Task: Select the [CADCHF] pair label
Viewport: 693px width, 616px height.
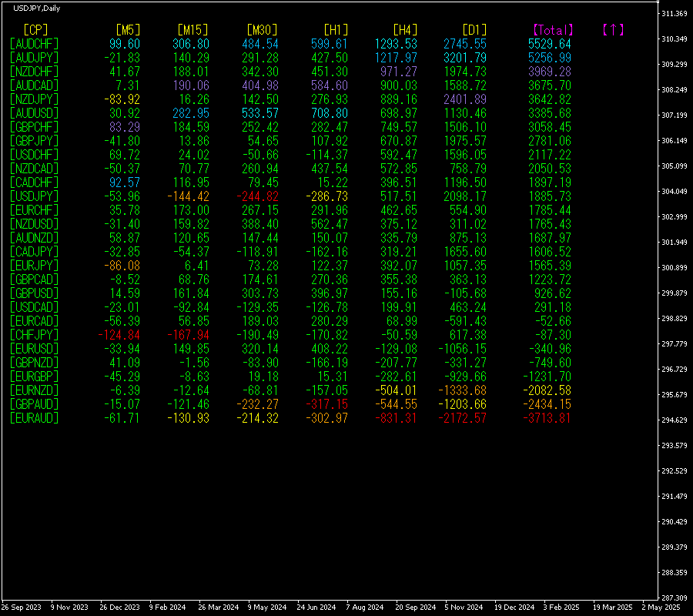Action: click(34, 182)
